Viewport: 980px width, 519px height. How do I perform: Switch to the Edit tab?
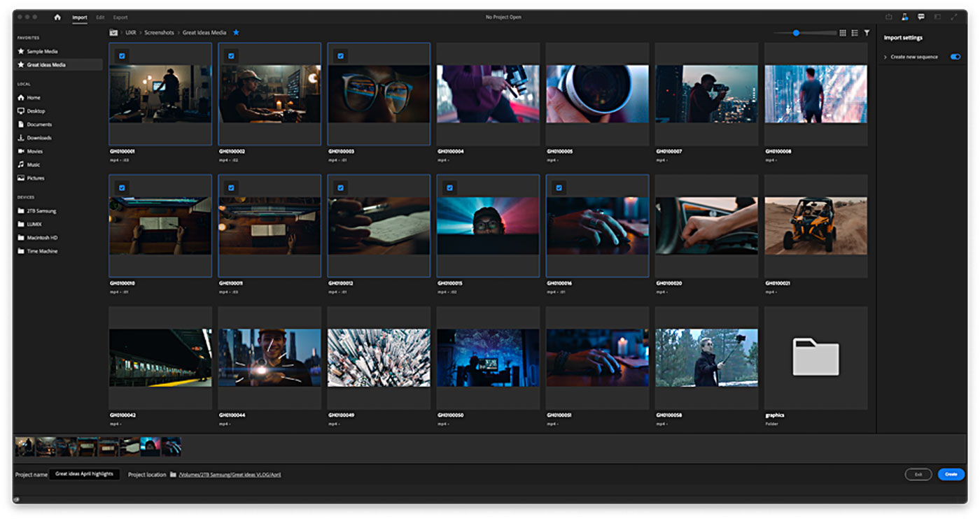100,17
